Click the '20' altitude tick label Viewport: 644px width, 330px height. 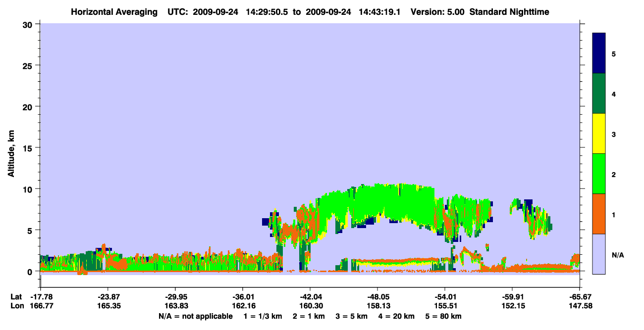click(x=29, y=106)
